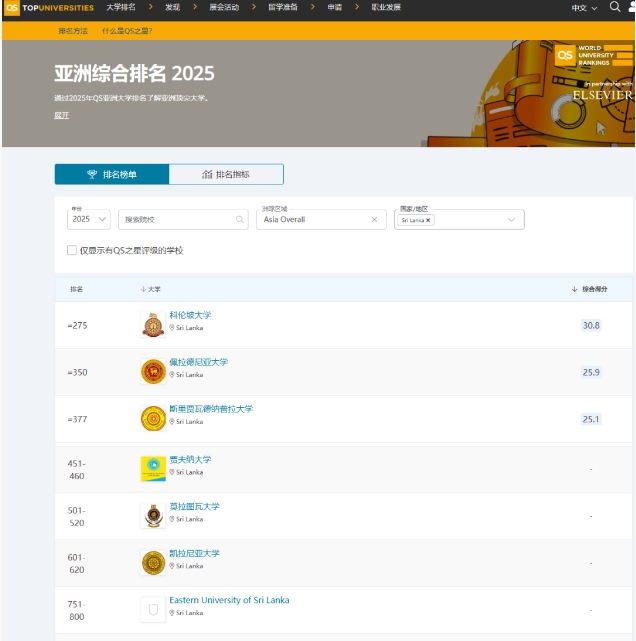This screenshot has height=641, width=636.
Task: Click the location pin under 贾夫纳大学
Action: click(172, 472)
